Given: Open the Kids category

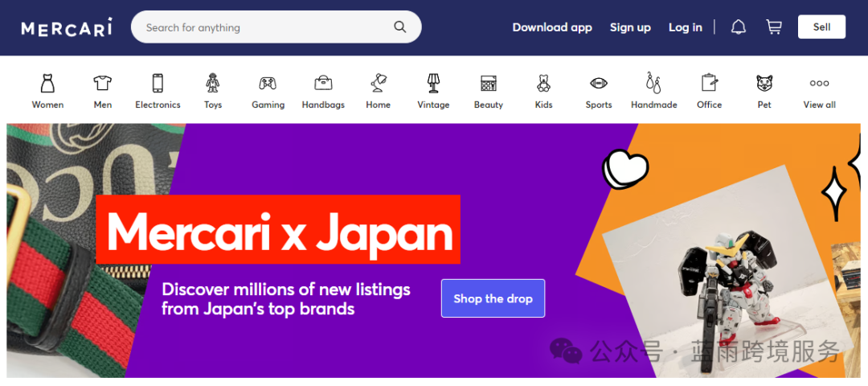Looking at the screenshot, I should pyautogui.click(x=543, y=92).
